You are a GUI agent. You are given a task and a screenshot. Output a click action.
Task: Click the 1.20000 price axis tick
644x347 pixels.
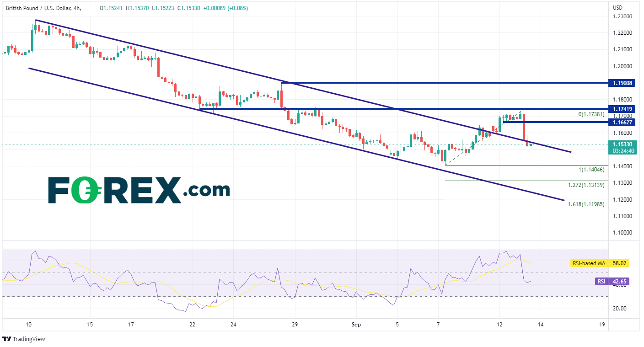623,66
